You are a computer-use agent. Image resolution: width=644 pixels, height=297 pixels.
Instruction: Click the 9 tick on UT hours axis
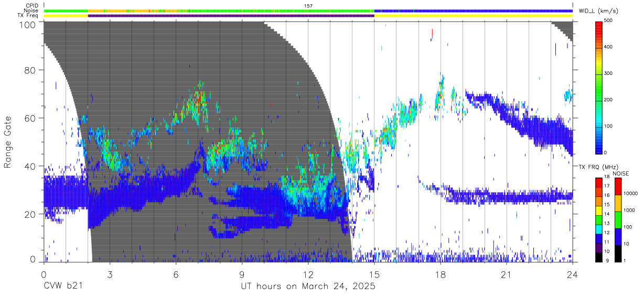click(x=242, y=274)
